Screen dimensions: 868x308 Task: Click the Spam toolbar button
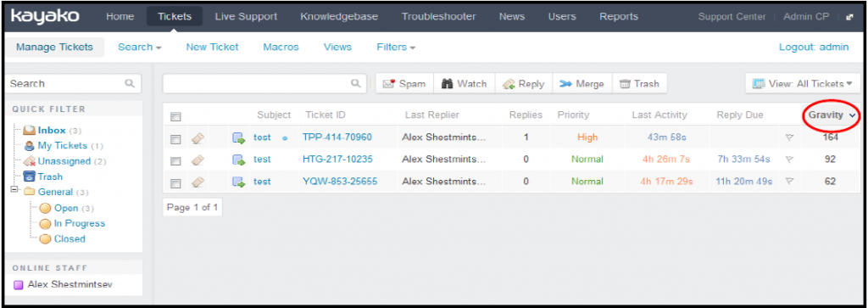404,84
